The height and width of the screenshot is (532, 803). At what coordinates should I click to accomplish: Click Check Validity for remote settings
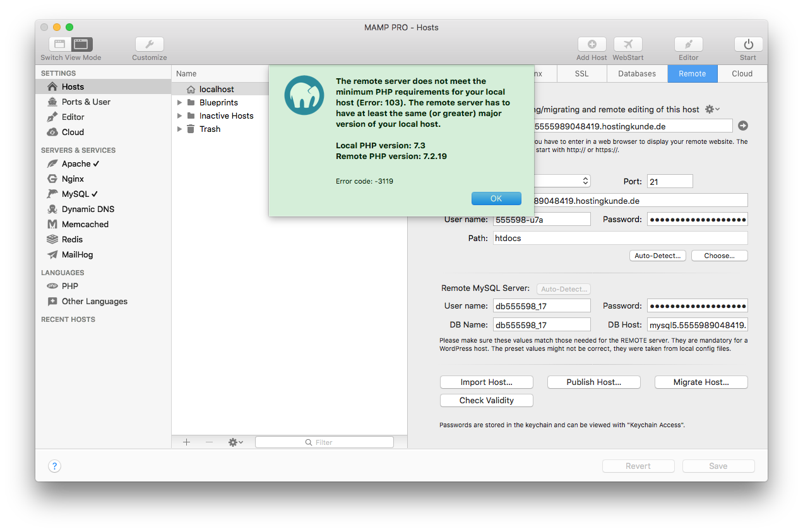486,400
